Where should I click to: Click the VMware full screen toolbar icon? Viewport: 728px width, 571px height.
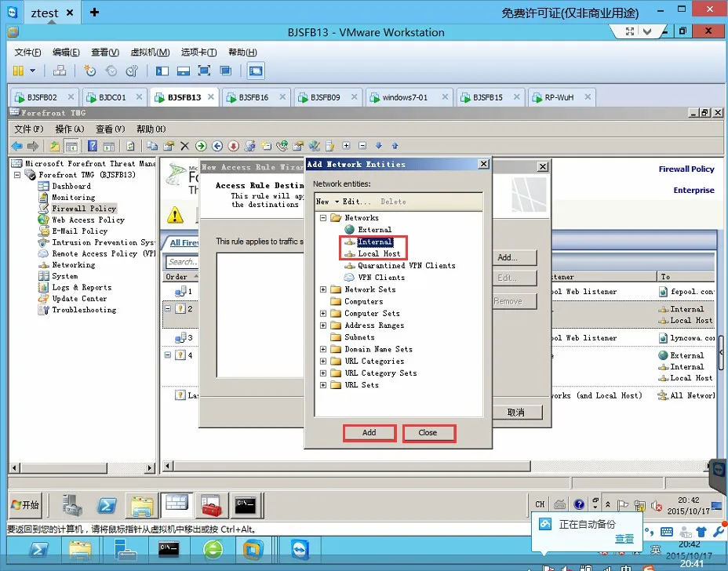pyautogui.click(x=204, y=71)
